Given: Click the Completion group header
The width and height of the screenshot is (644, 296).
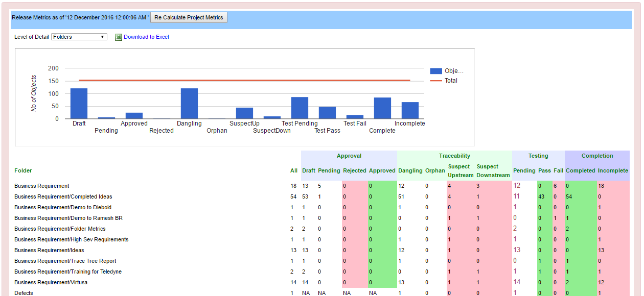Looking at the screenshot, I should pyautogui.click(x=597, y=156).
